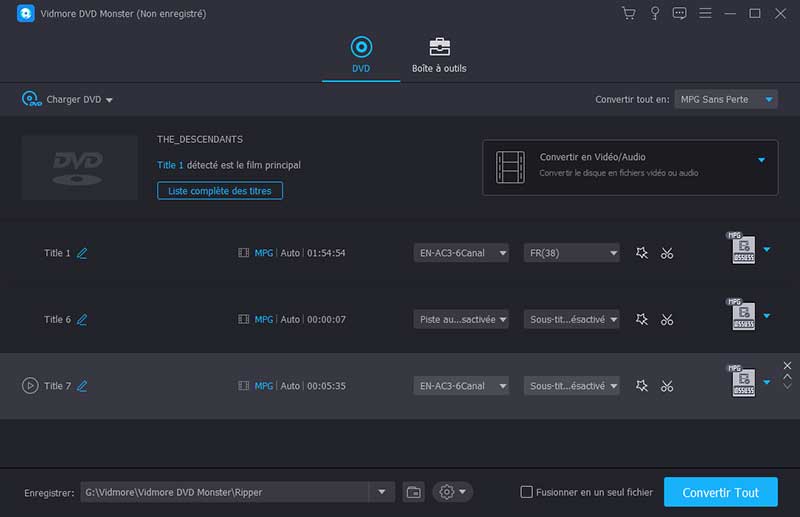800x517 pixels.
Task: Click the MPG format icon for Title 6
Action: [x=743, y=316]
